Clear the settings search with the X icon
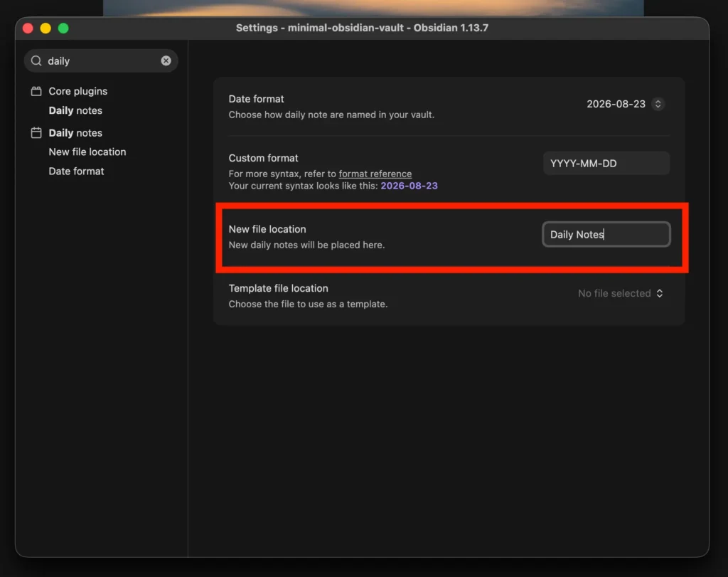This screenshot has width=728, height=577. tap(166, 61)
